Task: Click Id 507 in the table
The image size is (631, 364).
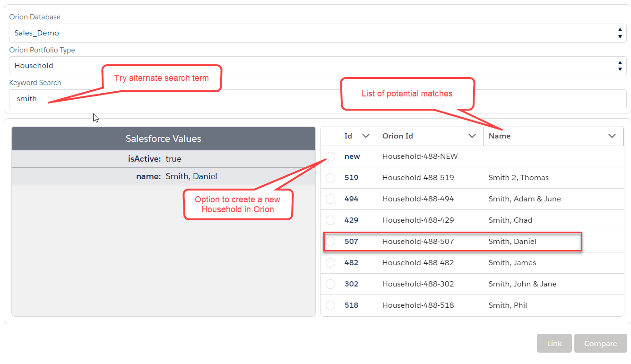Action: (351, 242)
